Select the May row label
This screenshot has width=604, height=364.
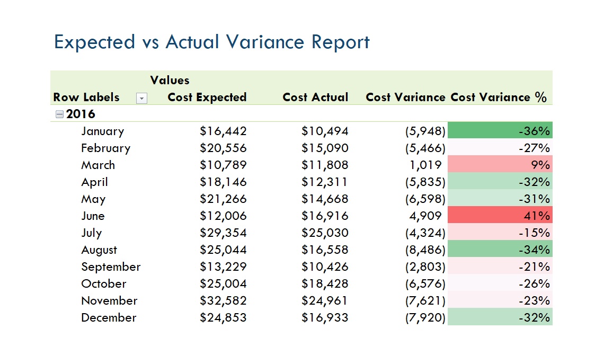(93, 199)
